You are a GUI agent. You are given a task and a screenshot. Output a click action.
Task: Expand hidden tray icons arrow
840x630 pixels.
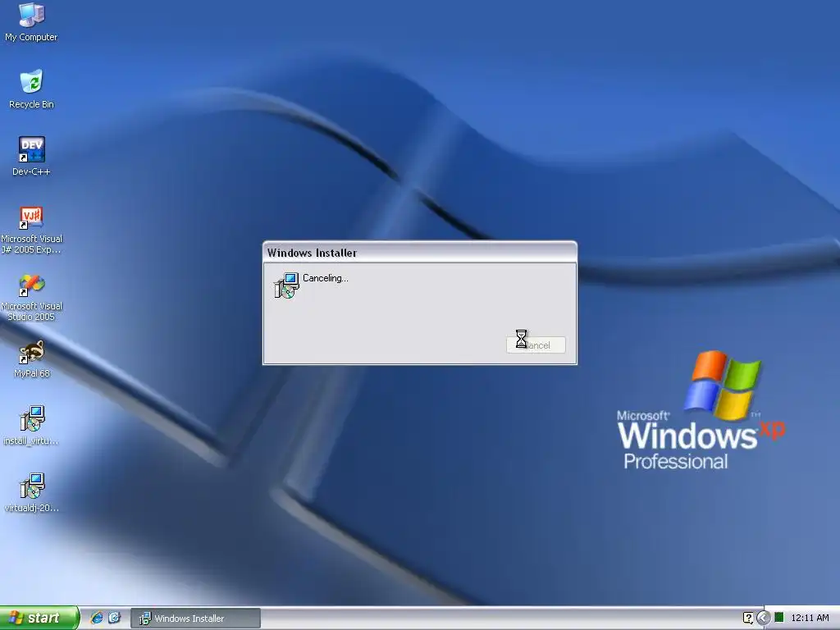(x=763, y=618)
